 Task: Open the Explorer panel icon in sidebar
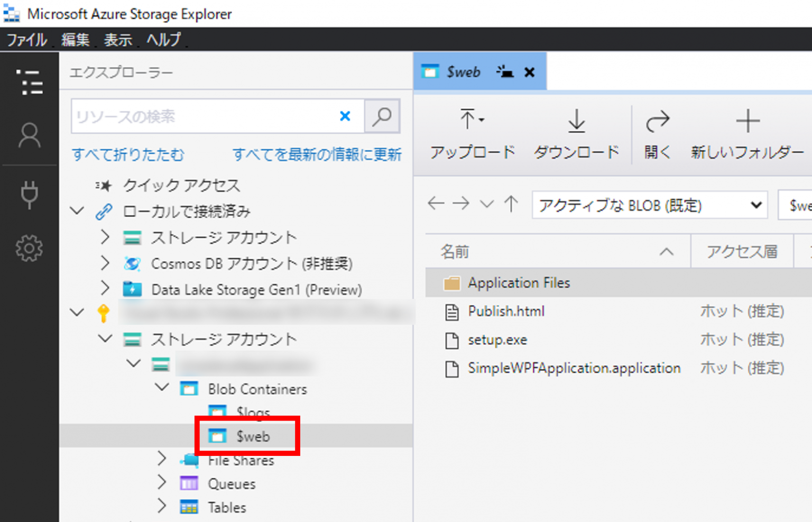30,83
